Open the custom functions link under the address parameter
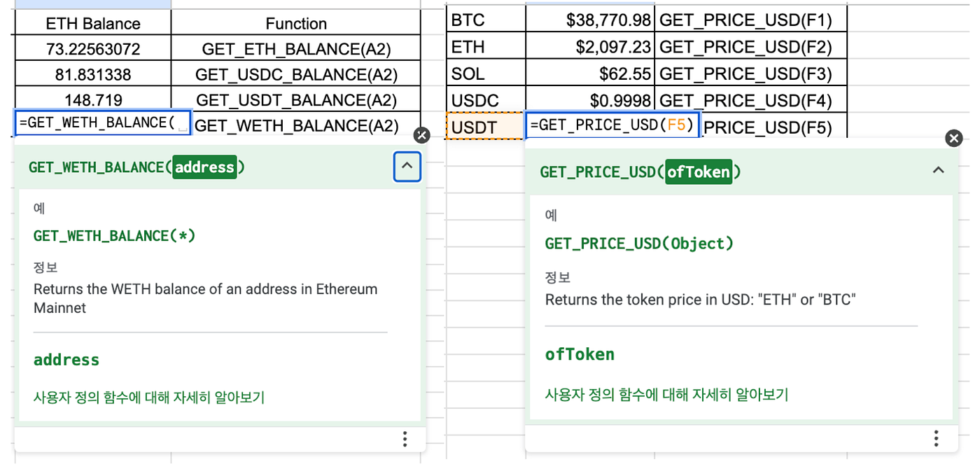980x469 pixels. [149, 398]
